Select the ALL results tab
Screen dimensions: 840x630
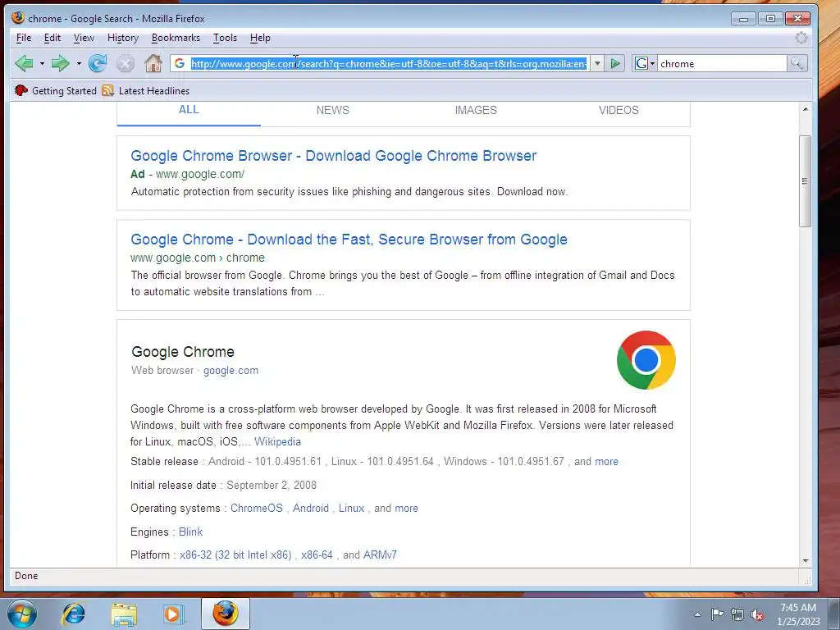tap(189, 110)
